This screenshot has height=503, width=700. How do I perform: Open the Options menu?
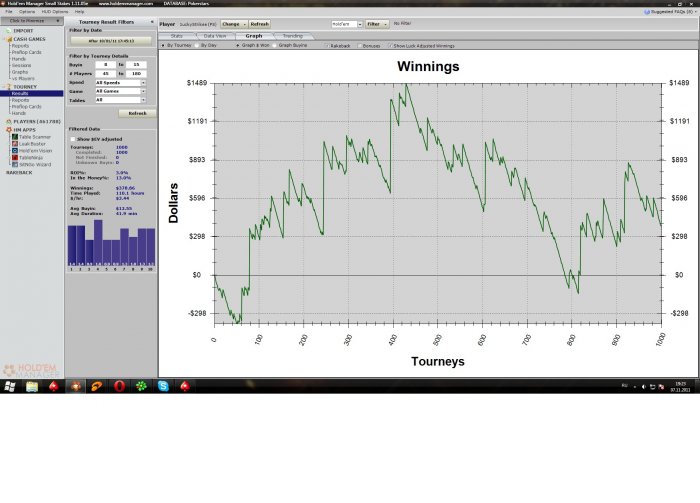point(27,12)
